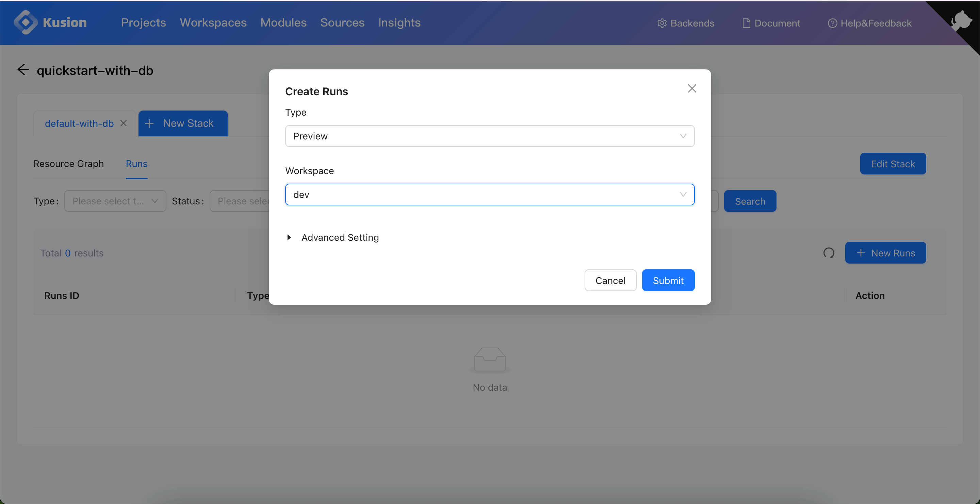Cancel the Create Runs dialog
The height and width of the screenshot is (504, 980).
click(x=610, y=280)
